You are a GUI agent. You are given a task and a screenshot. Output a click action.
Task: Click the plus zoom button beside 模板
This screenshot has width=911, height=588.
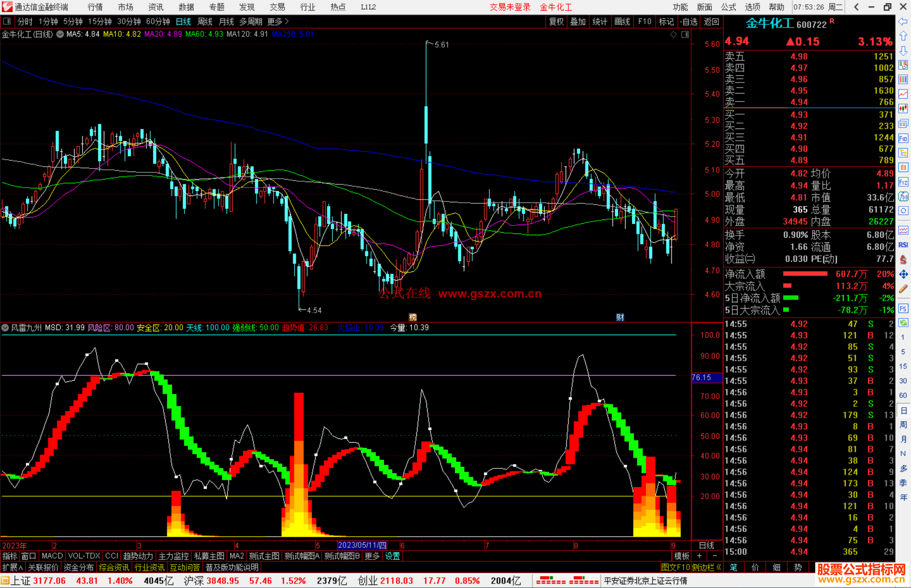(x=699, y=556)
